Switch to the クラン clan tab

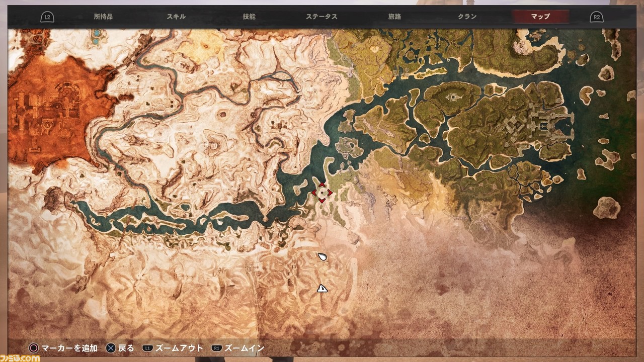click(467, 17)
